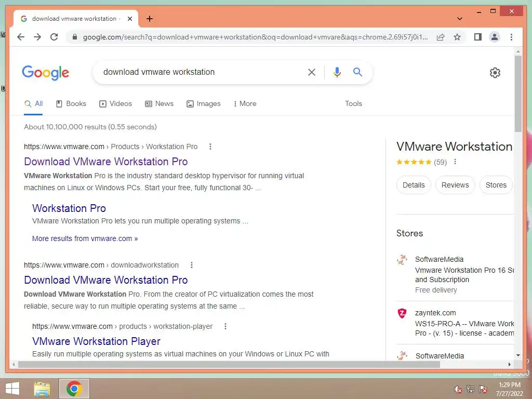532x399 pixels.
Task: Open more options beside the star rating
Action: (x=455, y=162)
